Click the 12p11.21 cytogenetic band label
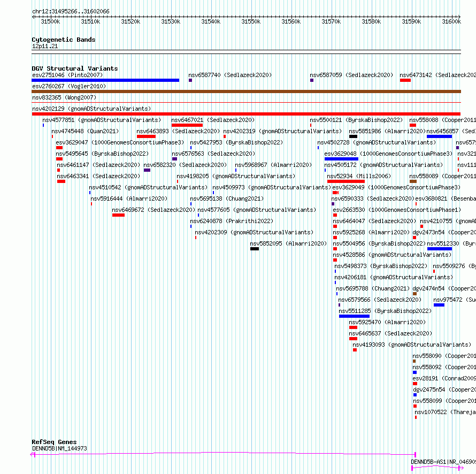This screenshot has width=476, height=474. click(45, 46)
